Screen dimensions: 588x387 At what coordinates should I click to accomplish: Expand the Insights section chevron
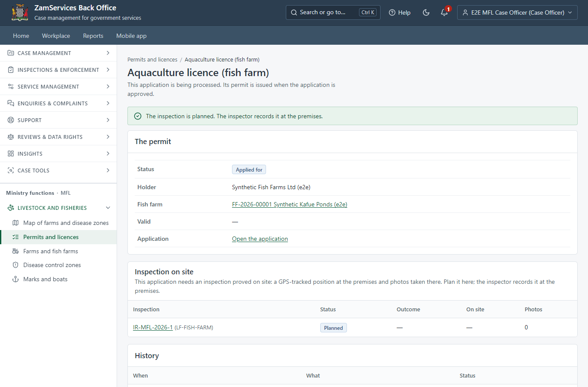108,154
